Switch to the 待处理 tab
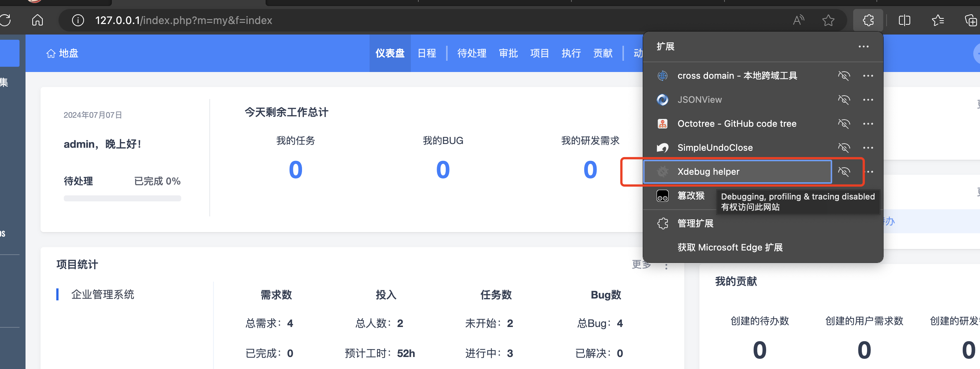980x369 pixels. click(x=472, y=53)
